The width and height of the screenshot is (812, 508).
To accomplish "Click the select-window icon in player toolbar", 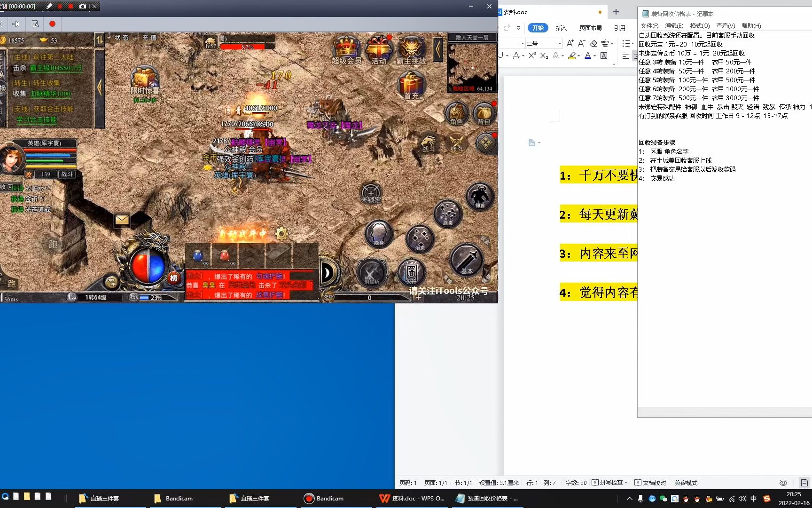I will coord(35,24).
